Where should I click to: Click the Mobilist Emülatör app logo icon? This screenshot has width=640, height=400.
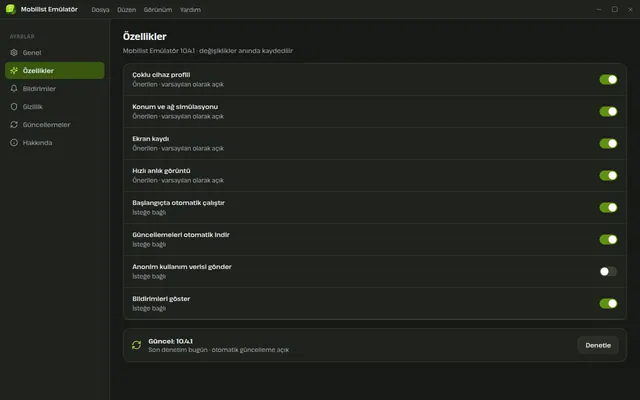coord(11,9)
